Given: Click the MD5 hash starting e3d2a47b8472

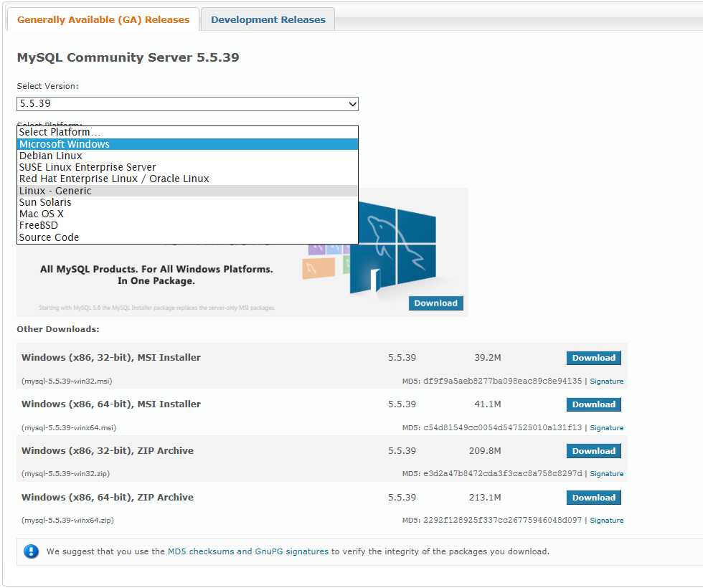Looking at the screenshot, I should point(503,473).
